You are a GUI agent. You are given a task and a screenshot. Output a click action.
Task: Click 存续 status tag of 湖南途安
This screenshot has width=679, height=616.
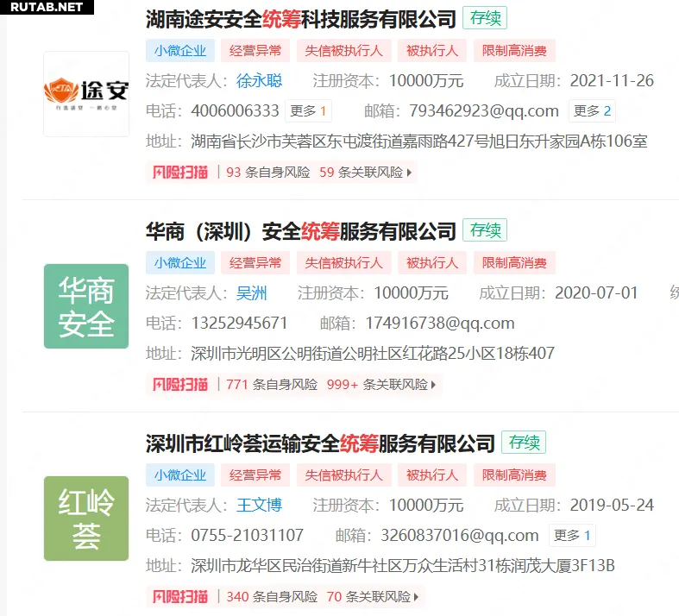point(485,18)
